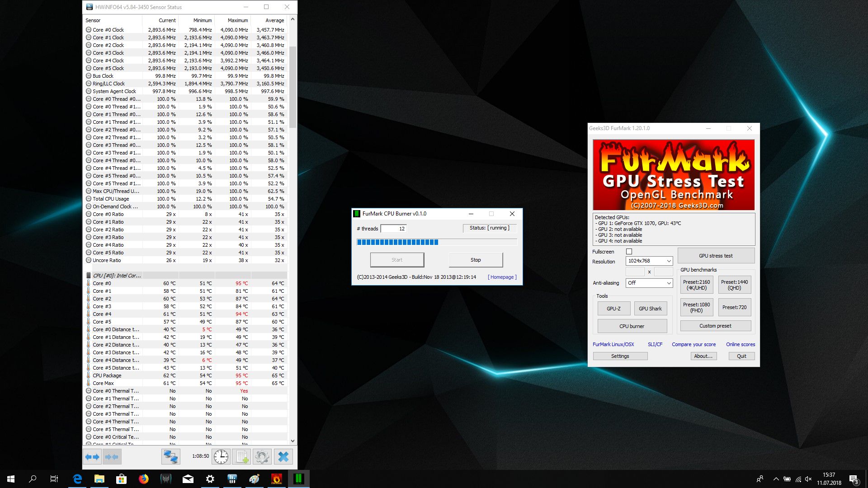
Task: Start logging with the sheet plus icon
Action: pyautogui.click(x=241, y=457)
